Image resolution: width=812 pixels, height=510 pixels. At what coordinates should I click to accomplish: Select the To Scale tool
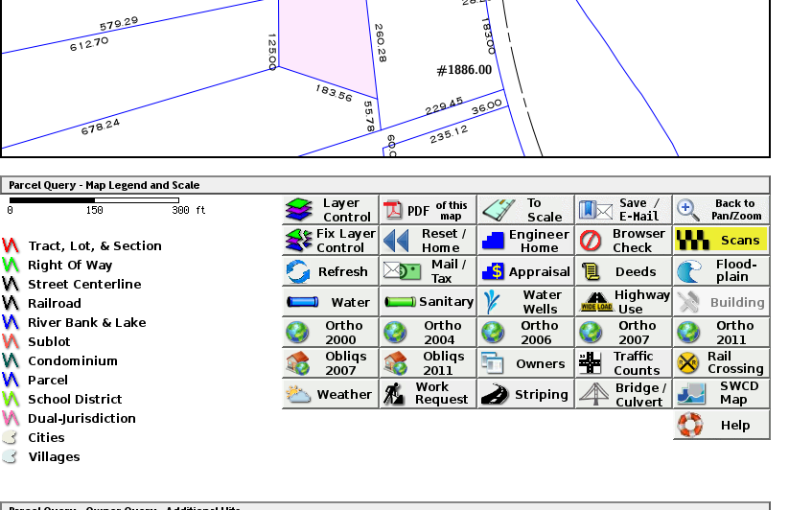[525, 210]
